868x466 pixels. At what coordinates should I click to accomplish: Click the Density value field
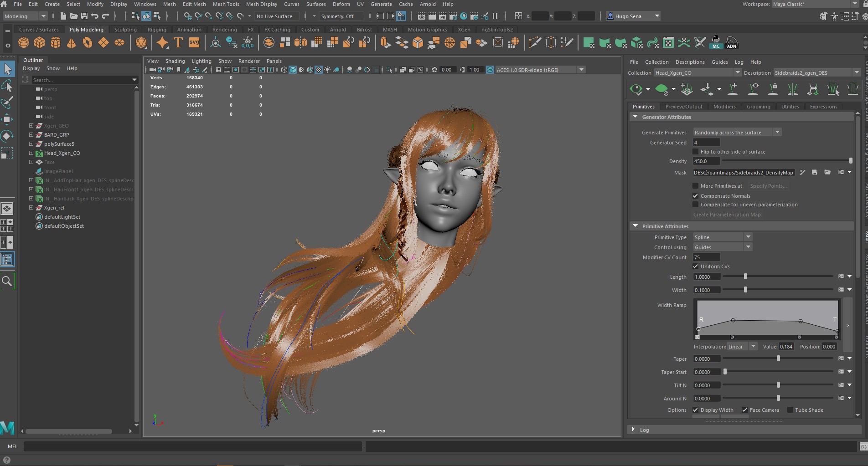coord(706,161)
